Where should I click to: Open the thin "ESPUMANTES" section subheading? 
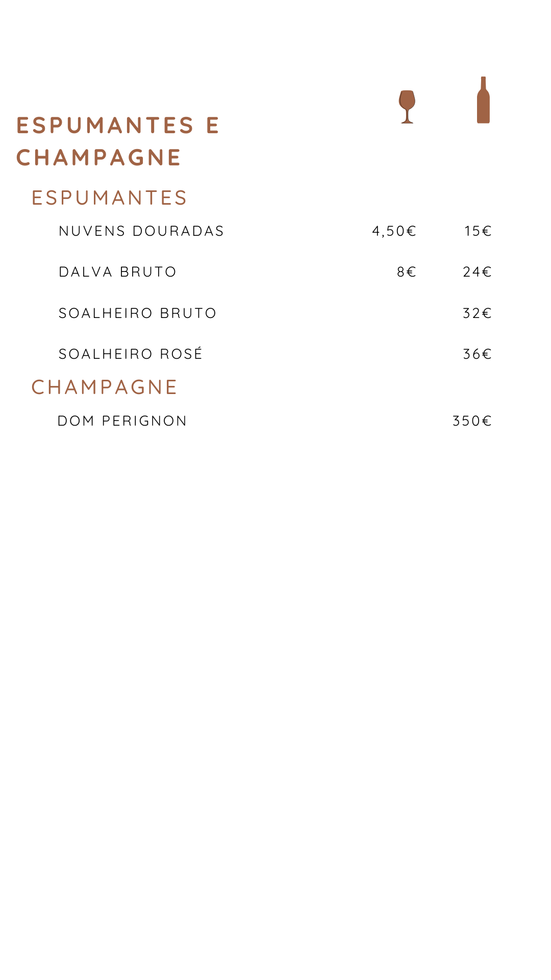(x=109, y=198)
